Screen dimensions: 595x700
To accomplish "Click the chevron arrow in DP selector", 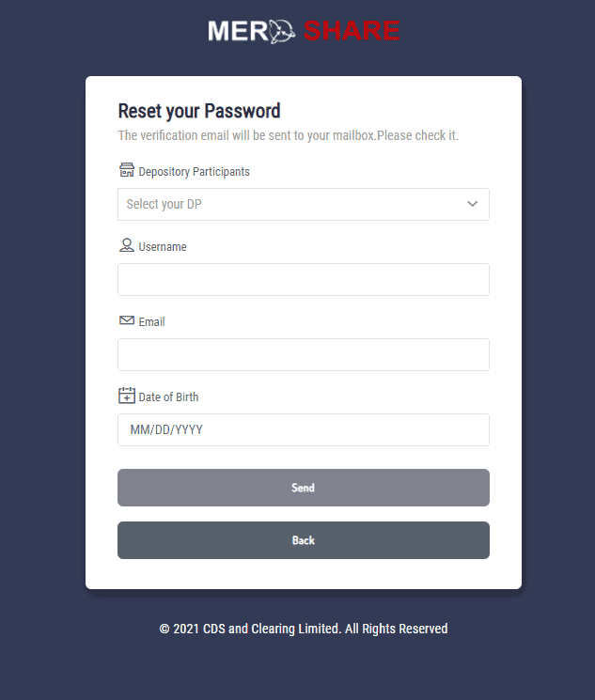I will point(473,204).
